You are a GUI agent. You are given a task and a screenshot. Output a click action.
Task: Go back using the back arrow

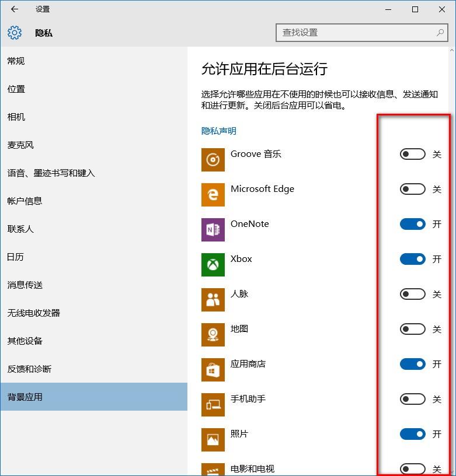15,9
